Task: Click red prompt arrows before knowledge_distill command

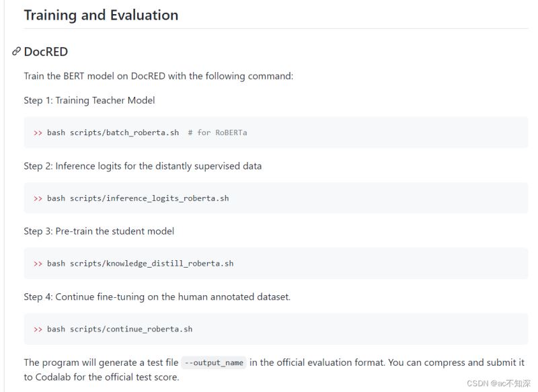Action: click(38, 264)
